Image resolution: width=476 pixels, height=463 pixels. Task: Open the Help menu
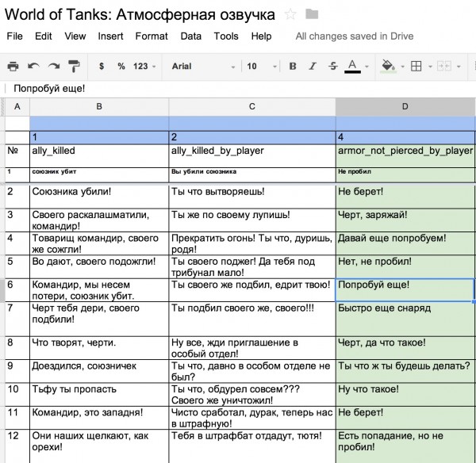coord(261,36)
